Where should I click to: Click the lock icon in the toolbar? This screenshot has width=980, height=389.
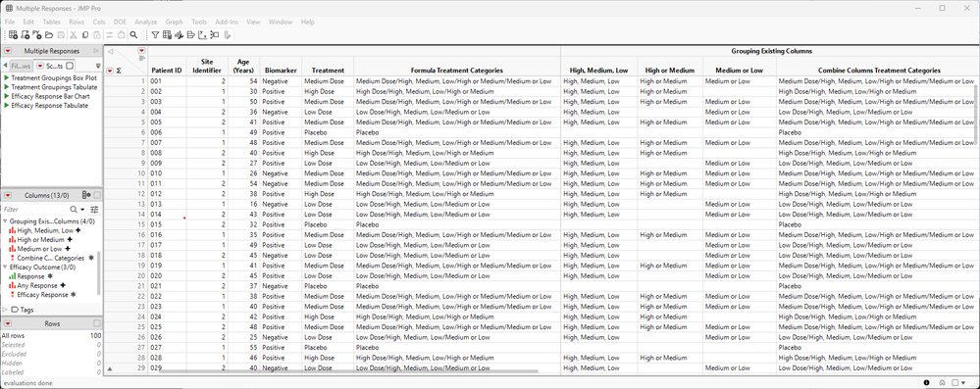tap(122, 35)
